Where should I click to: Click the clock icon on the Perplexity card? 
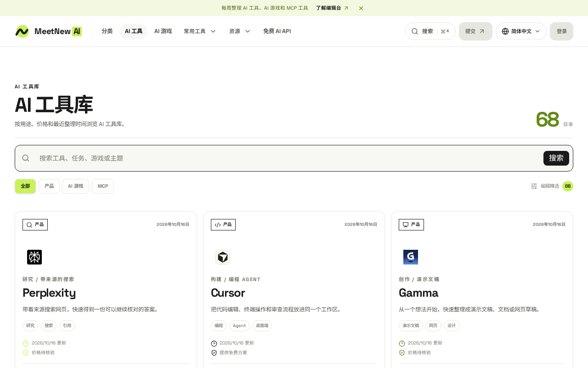[x=26, y=344]
